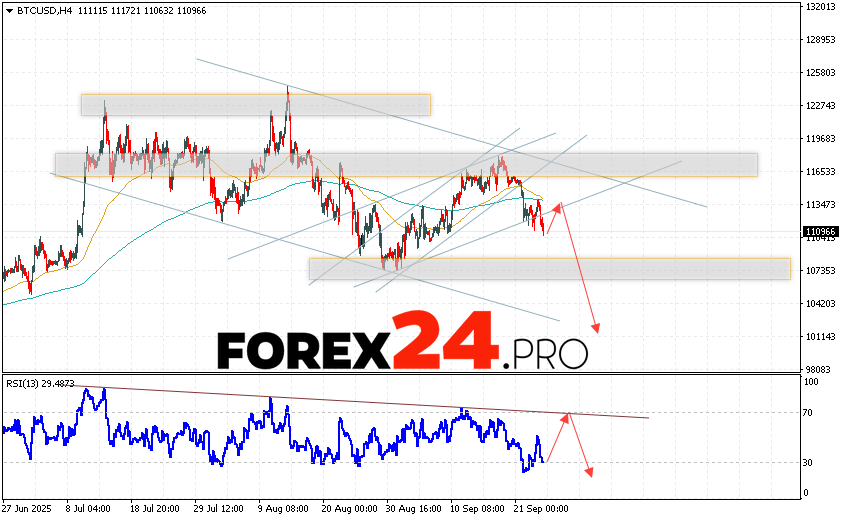Screen dimensions: 846x520
Task: Select the current price tag 110966
Action: [x=820, y=233]
